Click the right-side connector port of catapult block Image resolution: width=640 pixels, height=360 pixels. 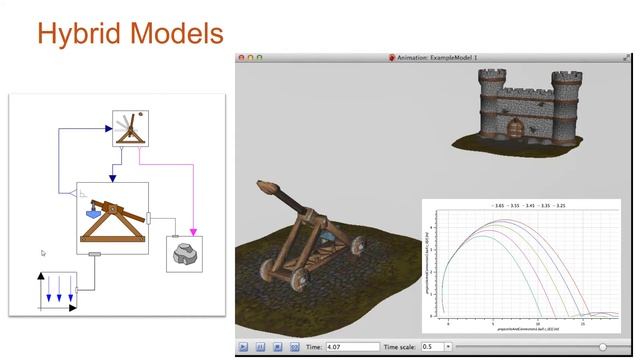149,218
